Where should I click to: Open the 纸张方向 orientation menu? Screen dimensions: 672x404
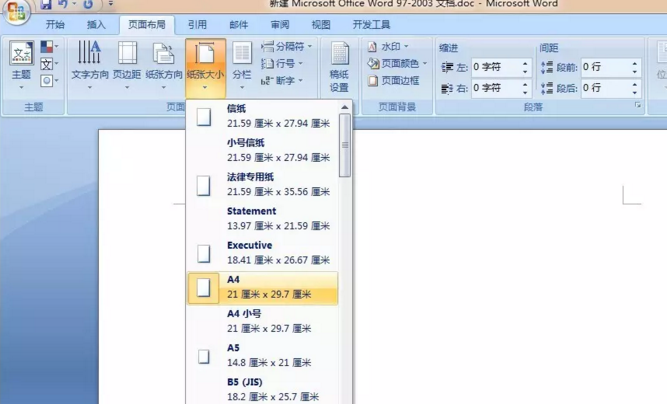click(x=164, y=65)
